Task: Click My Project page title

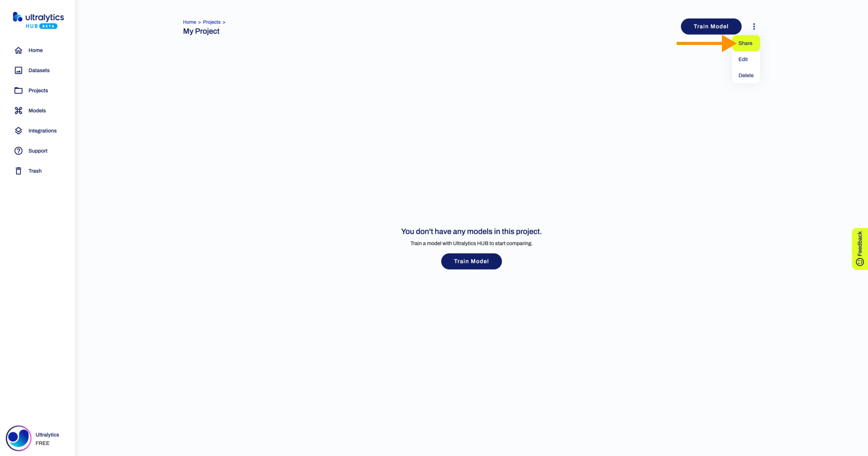Action: click(201, 31)
